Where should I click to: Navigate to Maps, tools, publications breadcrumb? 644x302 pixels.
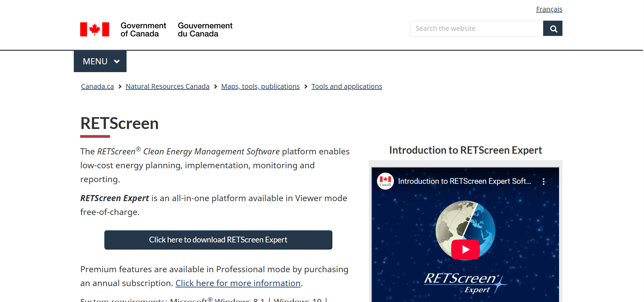pyautogui.click(x=260, y=86)
